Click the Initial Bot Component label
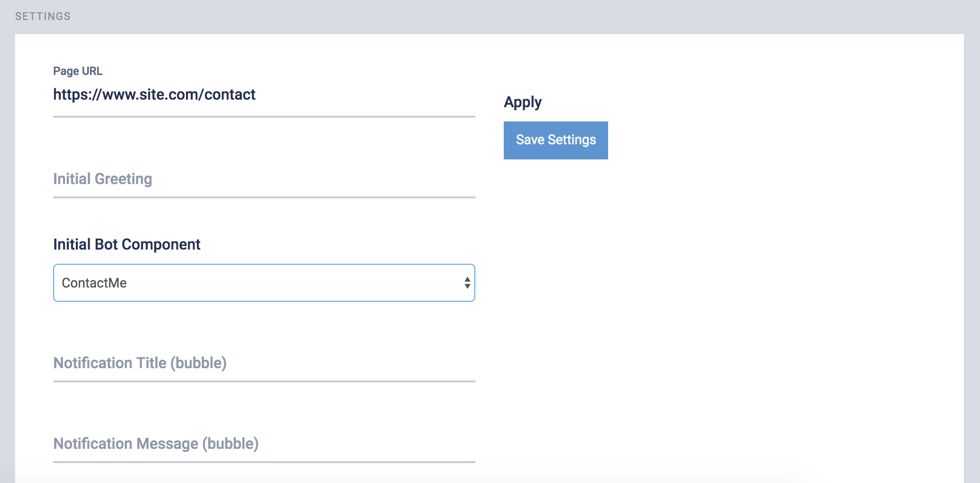This screenshot has height=483, width=980. [127, 244]
